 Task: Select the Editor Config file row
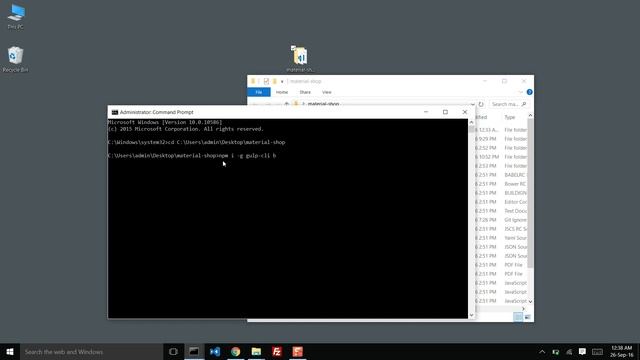pyautogui.click(x=501, y=202)
